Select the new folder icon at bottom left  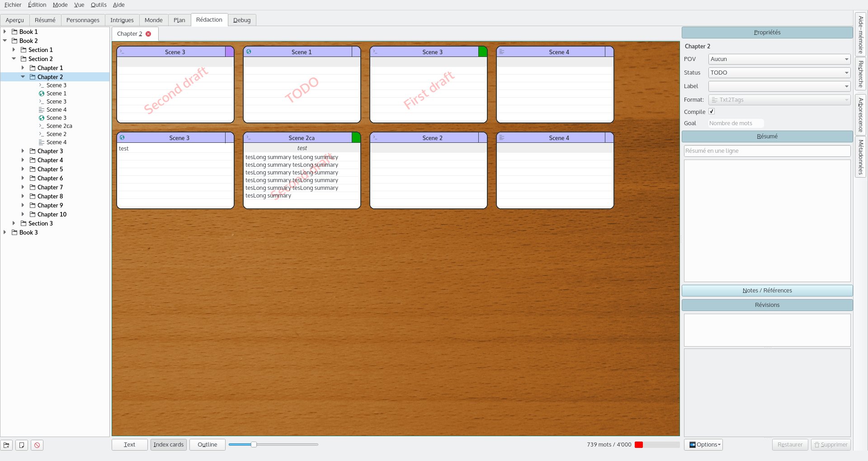pyautogui.click(x=7, y=445)
